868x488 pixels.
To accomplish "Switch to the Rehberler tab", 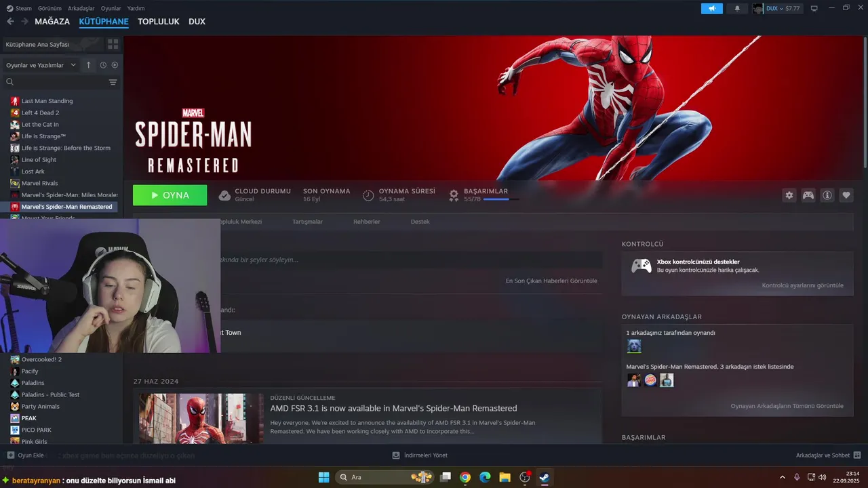I will coord(367,222).
